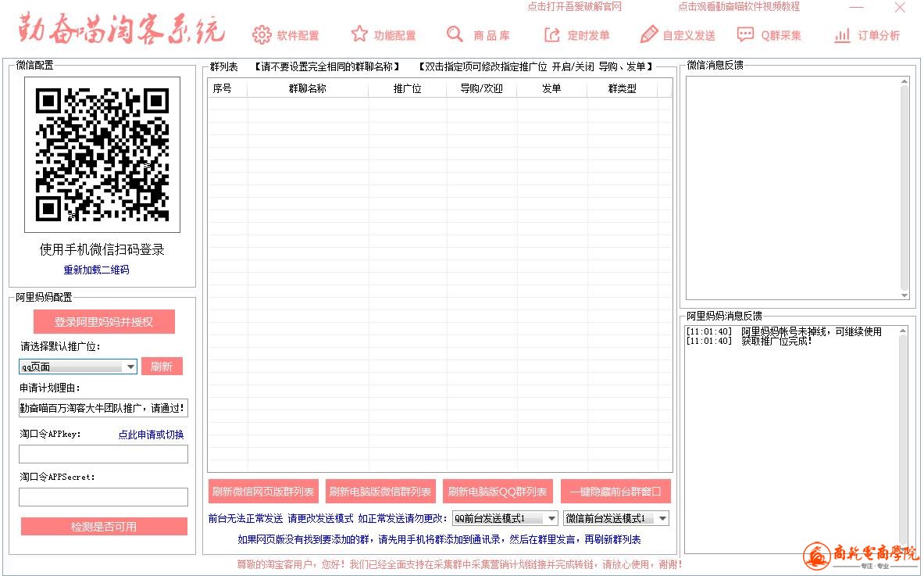Click the 点此申请或切换 link
This screenshot has width=924, height=576.
coord(151,435)
